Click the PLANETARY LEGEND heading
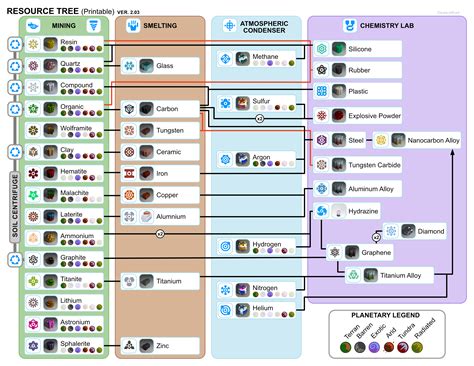 (385, 315)
